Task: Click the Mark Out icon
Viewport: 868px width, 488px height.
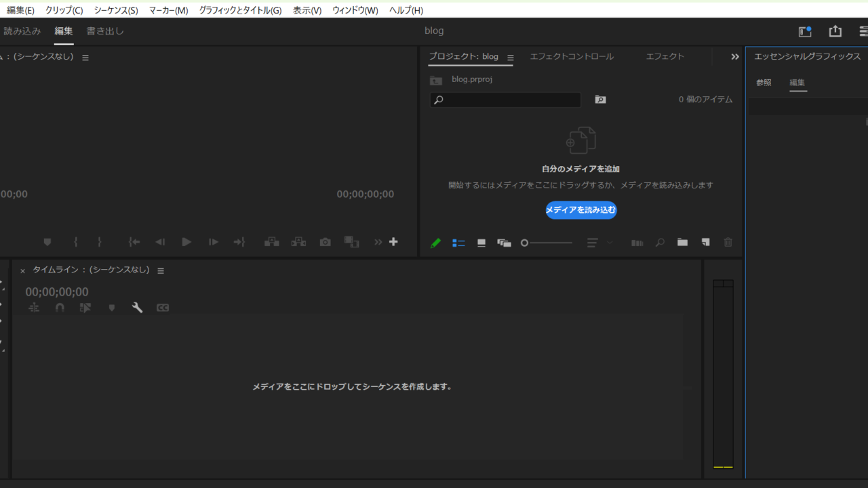Action: pos(100,242)
